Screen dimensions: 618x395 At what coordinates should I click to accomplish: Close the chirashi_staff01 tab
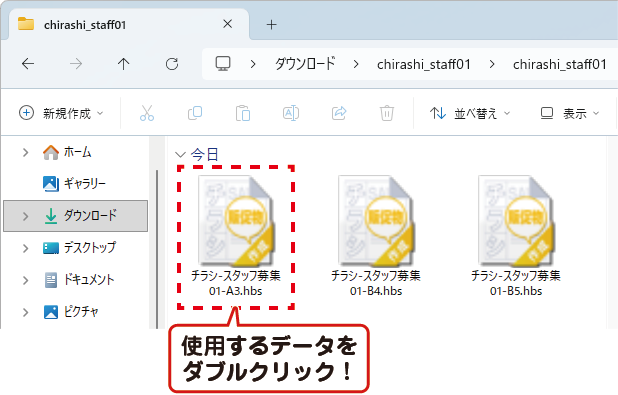pyautogui.click(x=227, y=24)
